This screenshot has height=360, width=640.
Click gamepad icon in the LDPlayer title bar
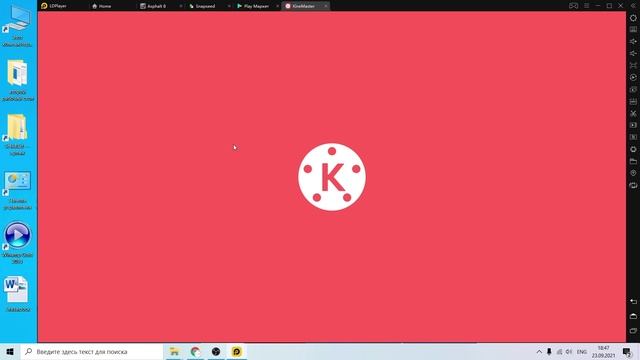tap(573, 6)
